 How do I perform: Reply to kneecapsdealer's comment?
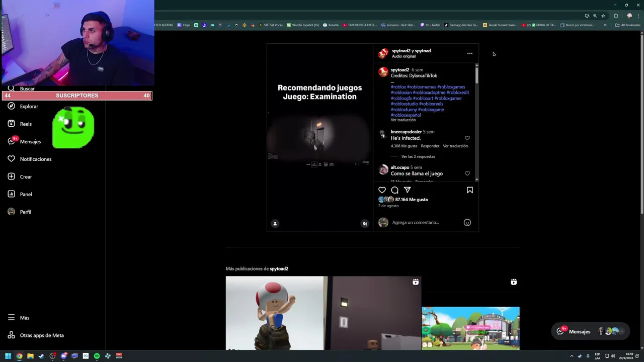click(430, 146)
